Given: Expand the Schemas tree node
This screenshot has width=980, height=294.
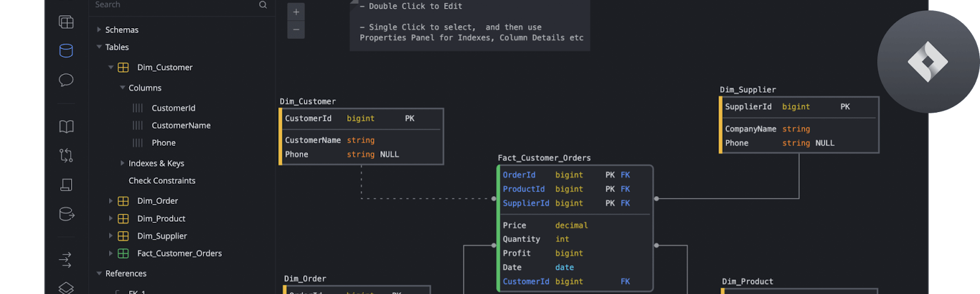Looking at the screenshot, I should click(99, 29).
